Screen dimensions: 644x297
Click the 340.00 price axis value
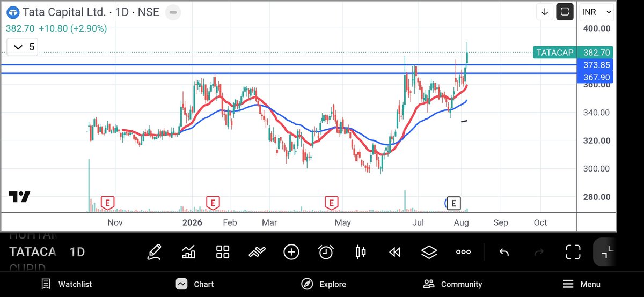[x=597, y=113]
